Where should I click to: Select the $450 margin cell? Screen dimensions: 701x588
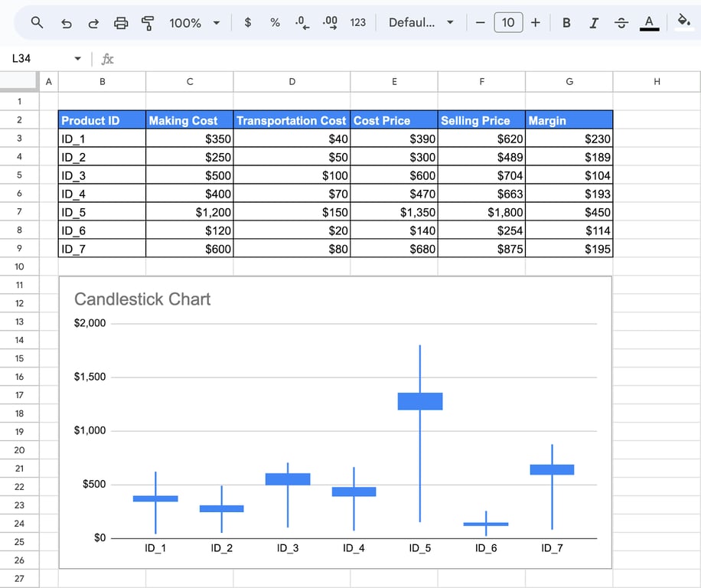569,212
